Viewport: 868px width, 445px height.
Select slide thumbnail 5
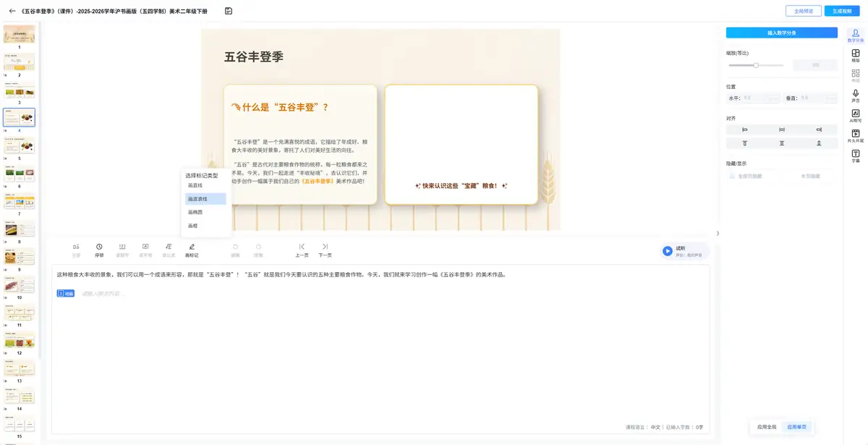[19, 145]
